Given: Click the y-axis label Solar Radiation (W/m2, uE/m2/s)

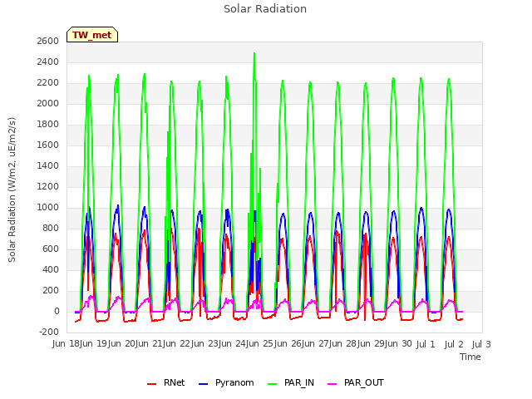Looking at the screenshot, I should coord(12,190).
